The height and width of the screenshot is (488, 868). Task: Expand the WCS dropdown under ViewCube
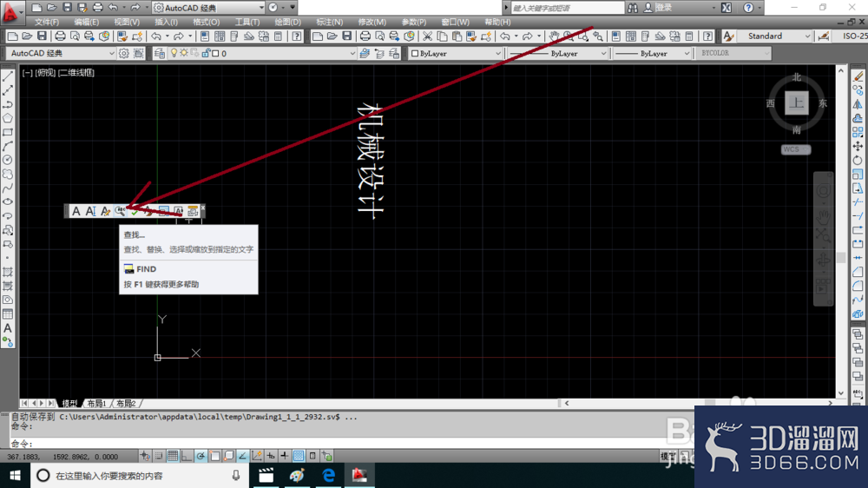click(796, 149)
